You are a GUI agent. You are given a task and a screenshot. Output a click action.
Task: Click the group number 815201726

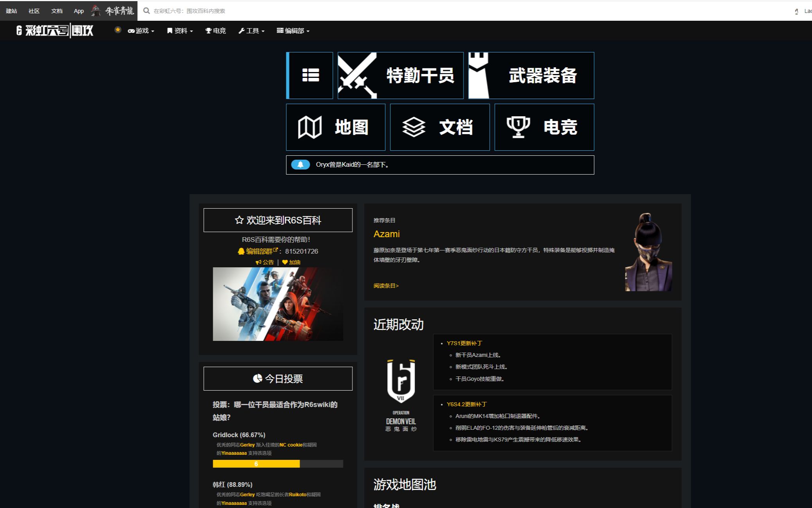(302, 251)
